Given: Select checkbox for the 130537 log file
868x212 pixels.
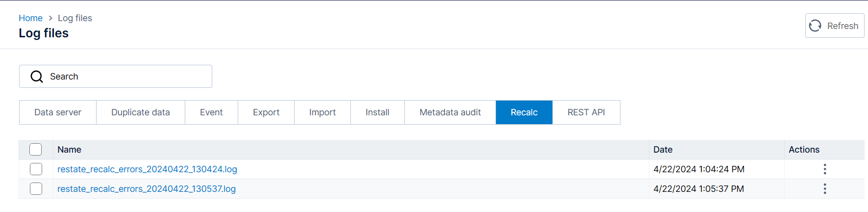Looking at the screenshot, I should click(x=36, y=189).
